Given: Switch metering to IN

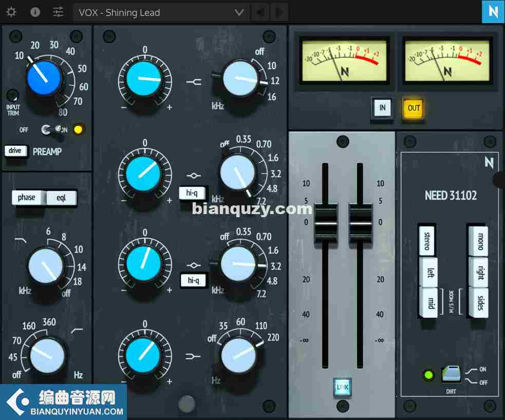Looking at the screenshot, I should click(x=382, y=107).
